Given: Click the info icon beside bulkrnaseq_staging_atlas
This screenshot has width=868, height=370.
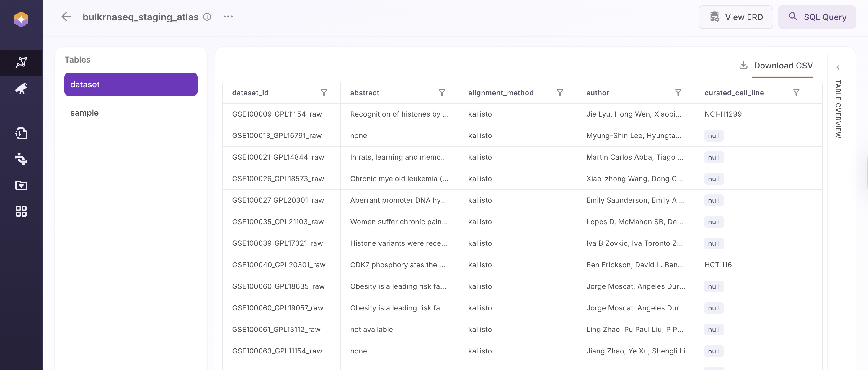Looking at the screenshot, I should click(207, 17).
